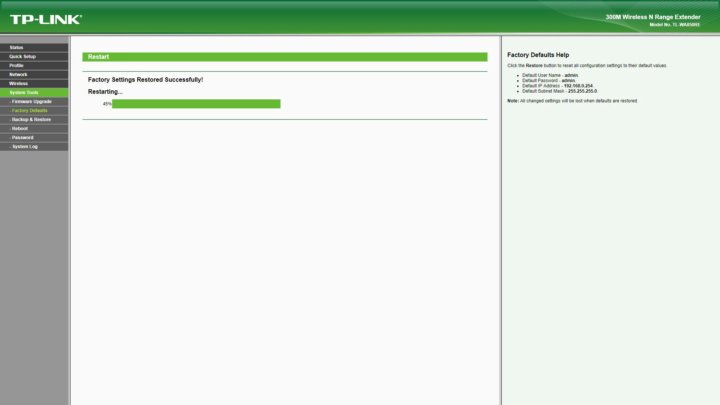
Task: Click the green Restart section header
Action: tap(284, 57)
